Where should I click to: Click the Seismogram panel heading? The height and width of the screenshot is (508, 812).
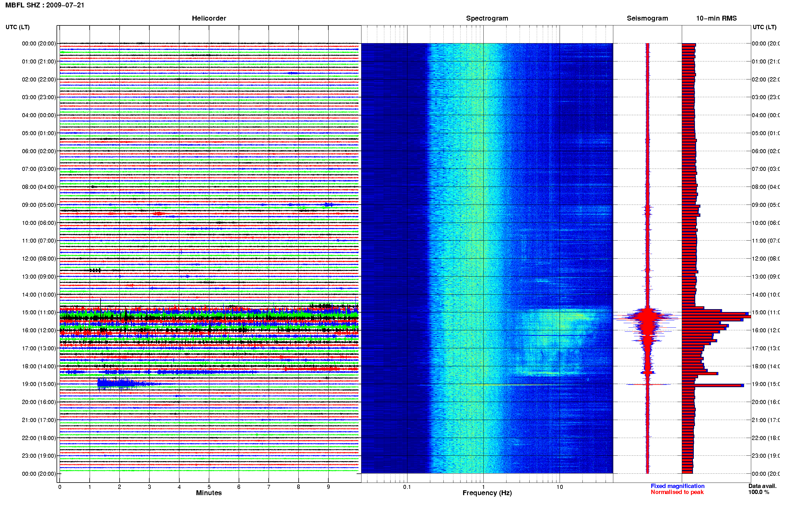pyautogui.click(x=647, y=18)
